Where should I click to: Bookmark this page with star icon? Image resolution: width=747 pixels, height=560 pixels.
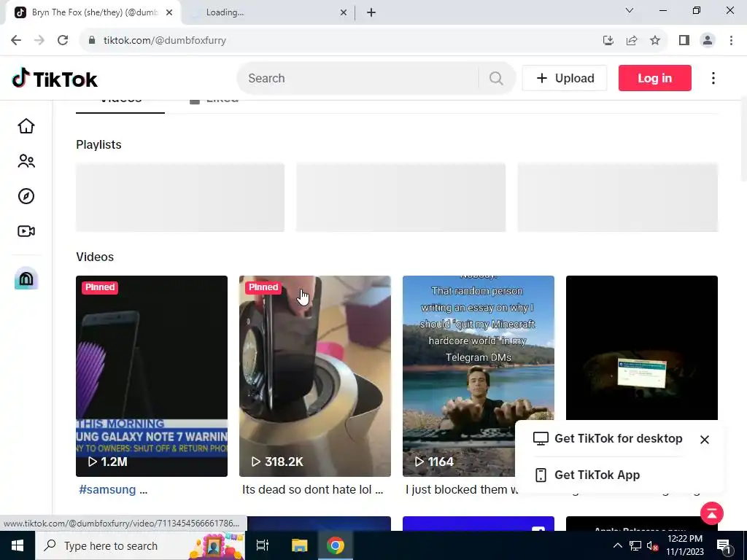click(x=655, y=41)
